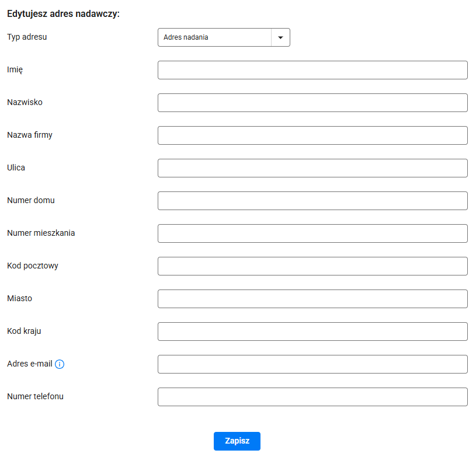Select the Kod pocztowy input
This screenshot has height=457, width=476.
pos(312,266)
